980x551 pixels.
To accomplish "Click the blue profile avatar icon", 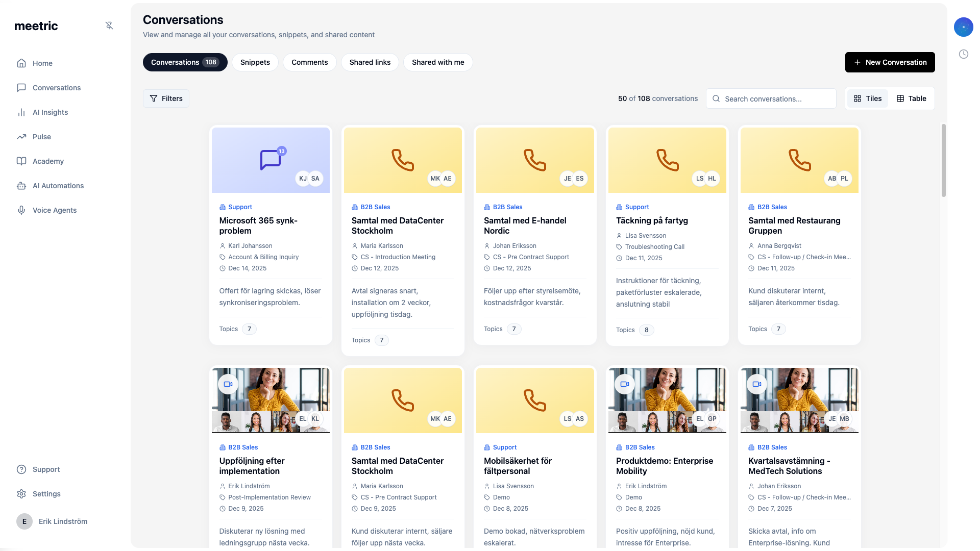I will [x=963, y=27].
